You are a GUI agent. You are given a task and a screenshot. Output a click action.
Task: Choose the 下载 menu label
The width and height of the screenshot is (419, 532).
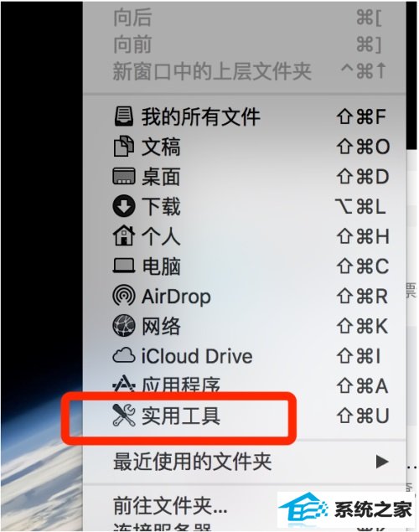[x=160, y=206]
